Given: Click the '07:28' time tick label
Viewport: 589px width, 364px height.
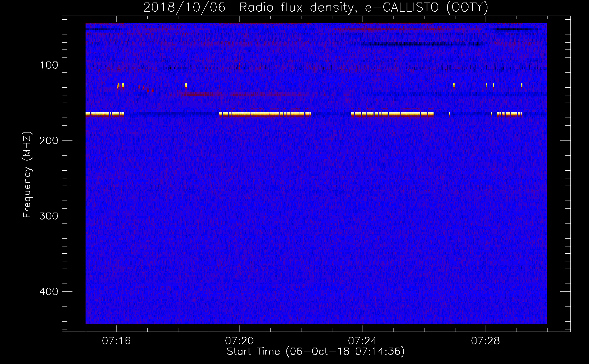Looking at the screenshot, I should click(x=486, y=341).
